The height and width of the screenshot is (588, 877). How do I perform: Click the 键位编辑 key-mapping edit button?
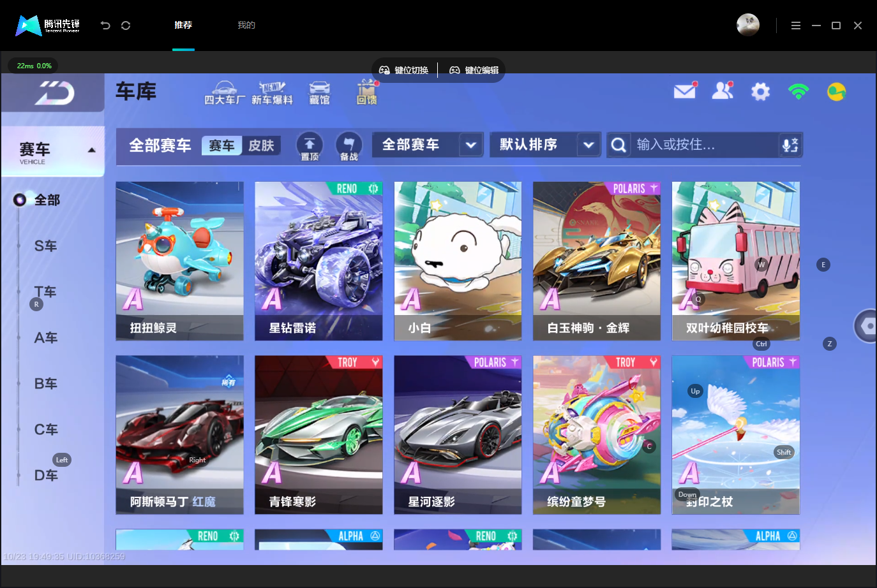pos(474,70)
